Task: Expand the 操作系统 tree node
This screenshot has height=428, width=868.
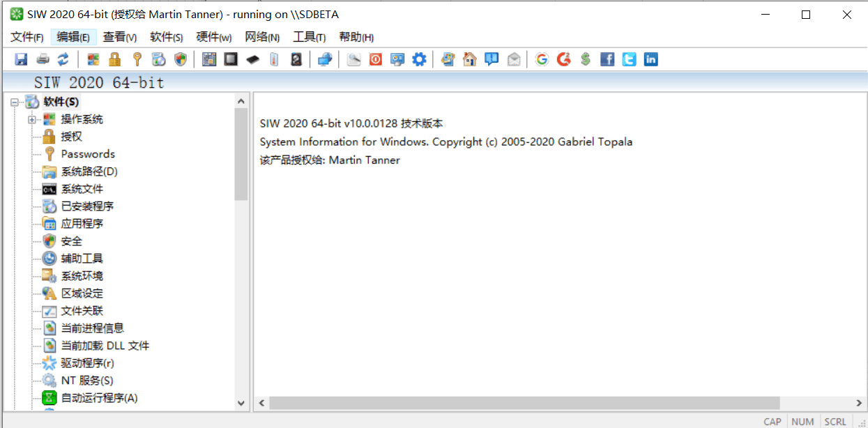Action: (31, 120)
